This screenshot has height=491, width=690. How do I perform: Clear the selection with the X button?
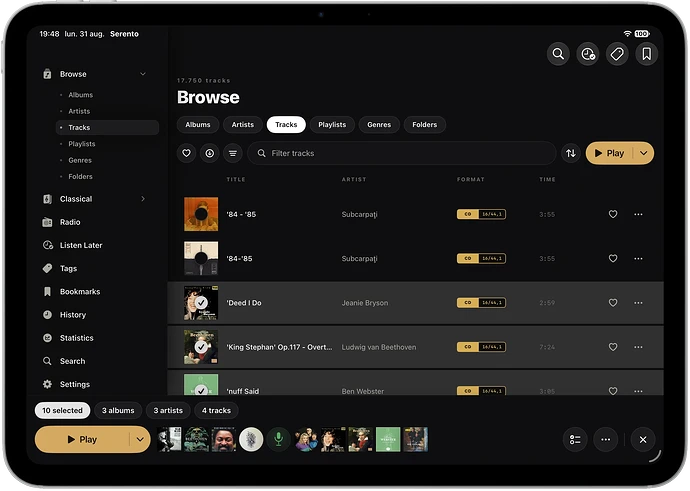[x=643, y=440]
